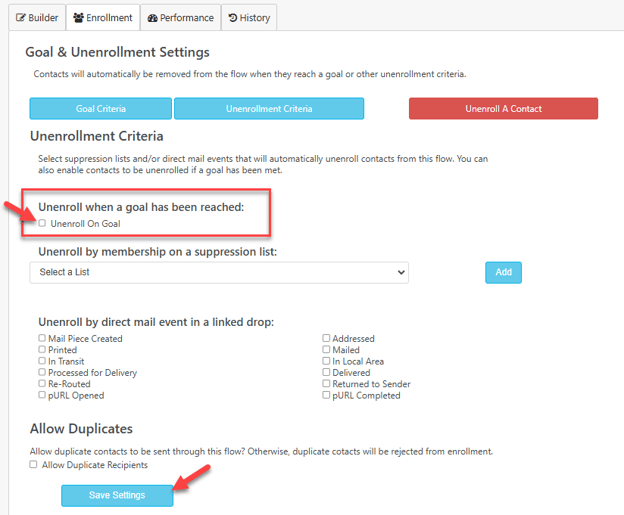Go to the History tab
624x515 pixels.
pos(249,18)
